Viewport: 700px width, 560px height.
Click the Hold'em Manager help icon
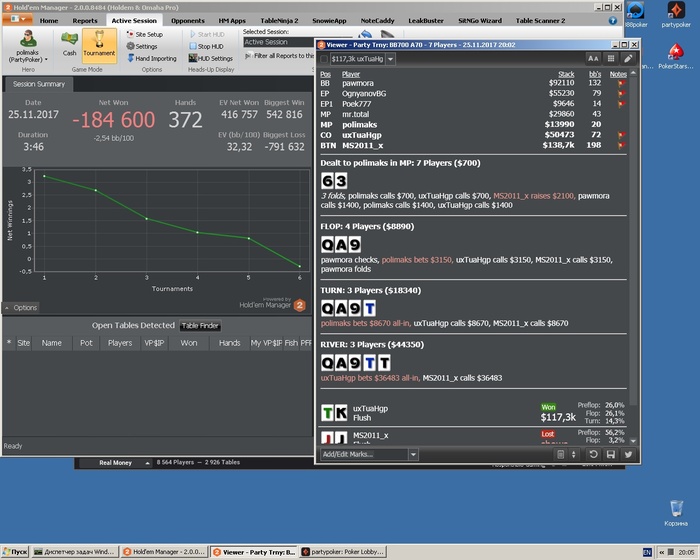(612, 21)
